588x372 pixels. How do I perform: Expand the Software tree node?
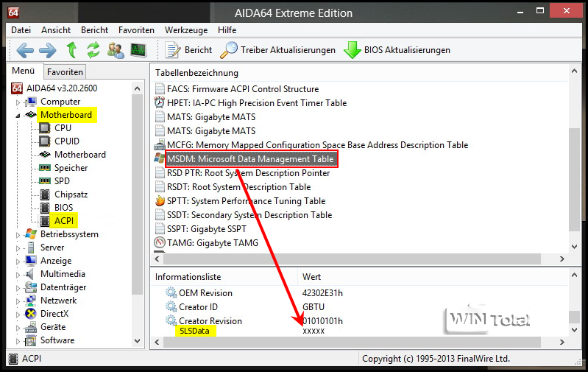[x=18, y=341]
